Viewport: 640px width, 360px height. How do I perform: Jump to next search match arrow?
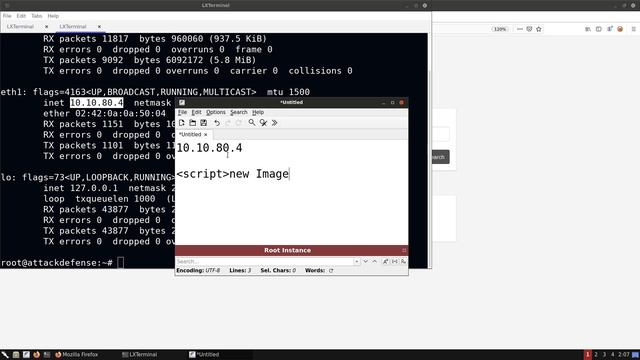(x=366, y=261)
